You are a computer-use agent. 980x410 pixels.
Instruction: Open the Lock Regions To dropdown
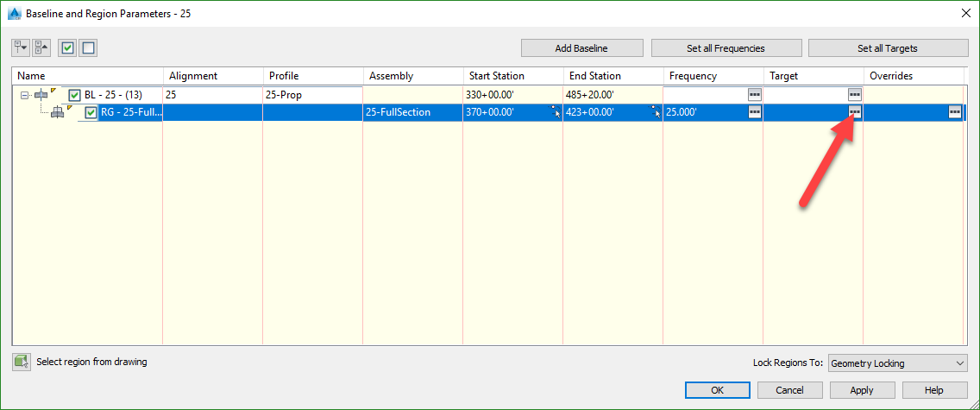click(897, 363)
